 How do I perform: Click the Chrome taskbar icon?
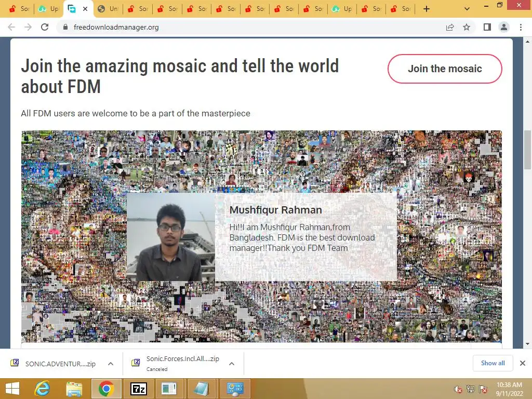click(106, 389)
